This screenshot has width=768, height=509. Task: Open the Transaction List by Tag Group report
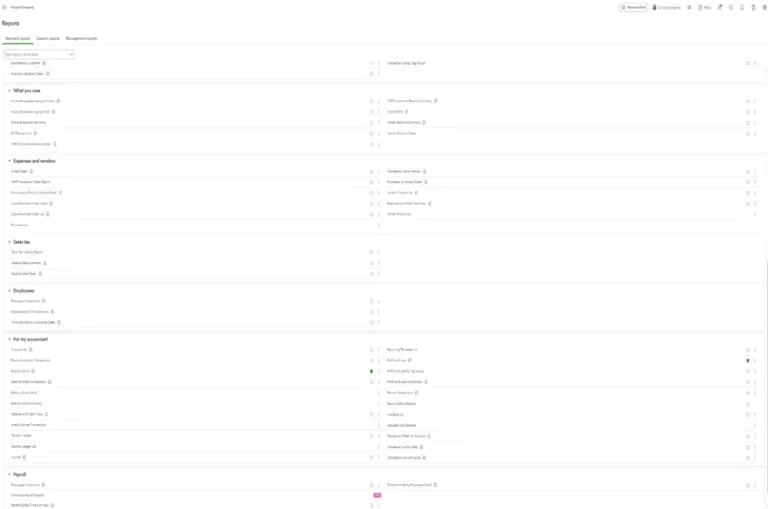tap(406, 63)
